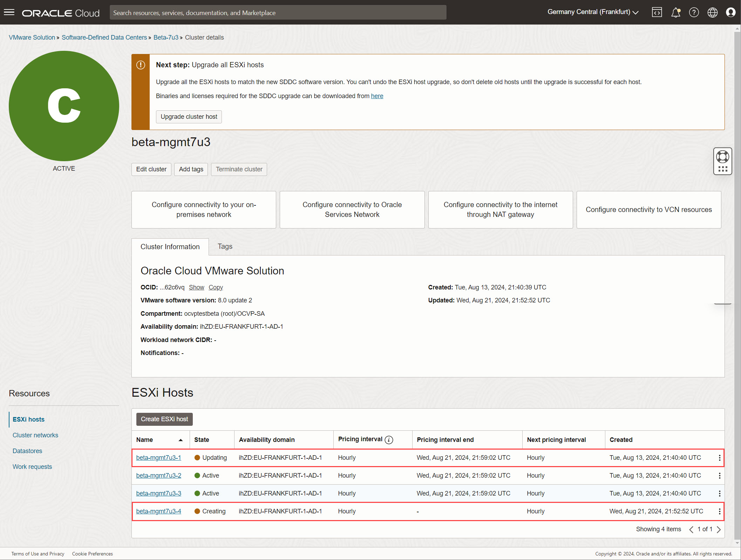The height and width of the screenshot is (560, 741).
Task: Select Cluster networks in Resources list
Action: [35, 435]
